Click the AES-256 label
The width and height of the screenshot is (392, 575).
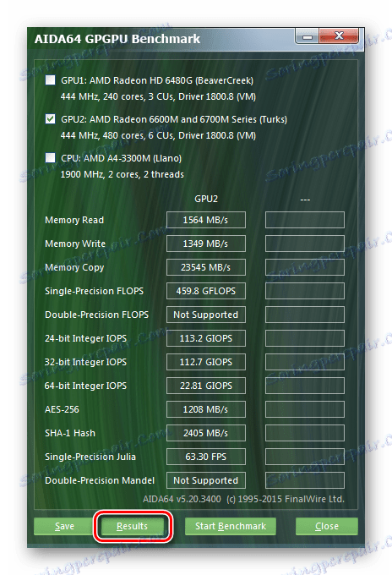[x=62, y=409]
